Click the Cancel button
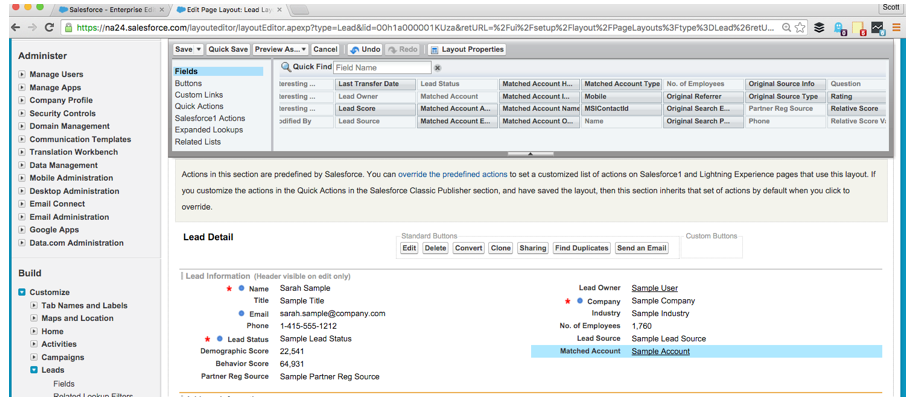Image resolution: width=913 pixels, height=407 pixels. [325, 49]
